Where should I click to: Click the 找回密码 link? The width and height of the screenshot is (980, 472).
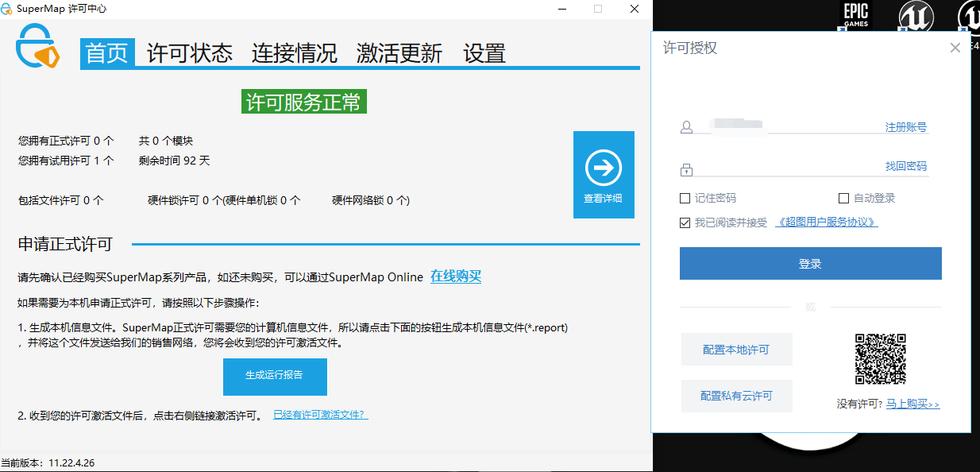pos(906,167)
